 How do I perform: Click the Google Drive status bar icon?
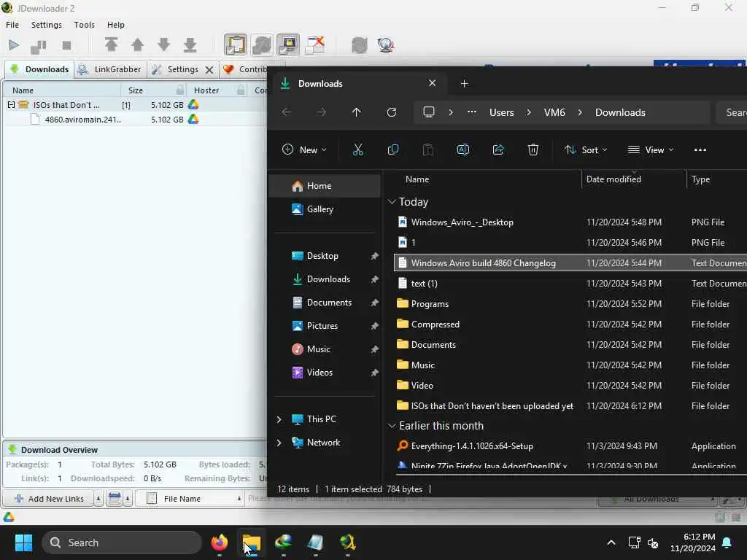point(9,517)
